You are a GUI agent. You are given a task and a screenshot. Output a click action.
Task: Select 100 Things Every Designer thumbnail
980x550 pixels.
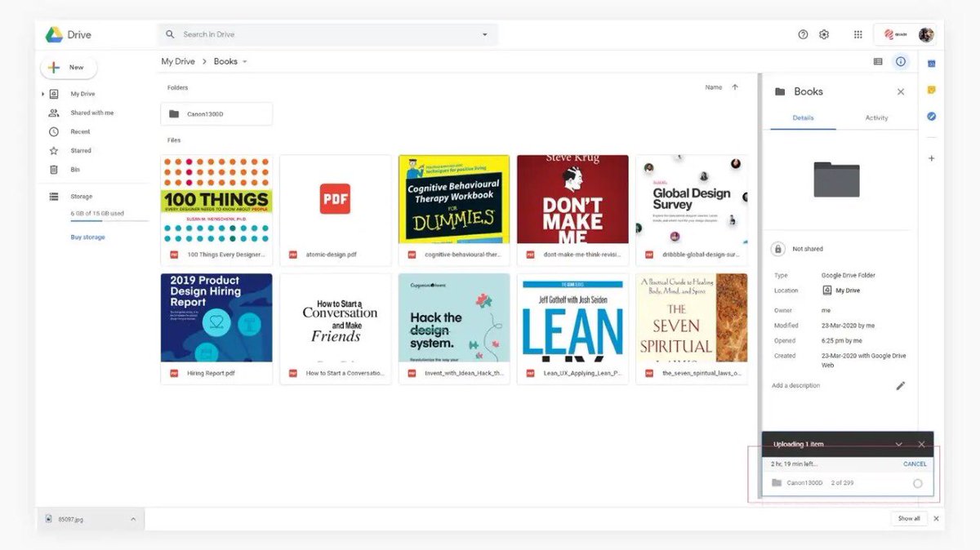[216, 199]
